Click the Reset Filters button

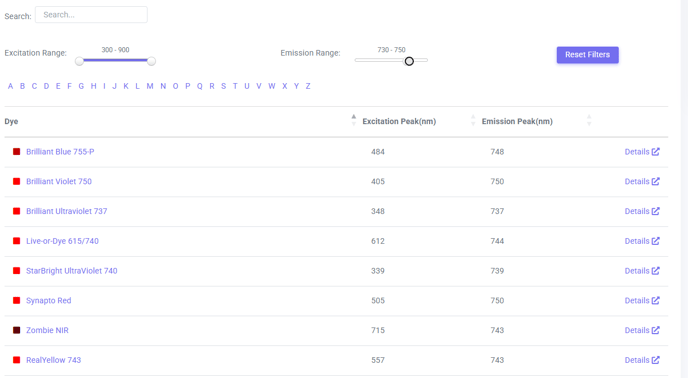pos(588,55)
